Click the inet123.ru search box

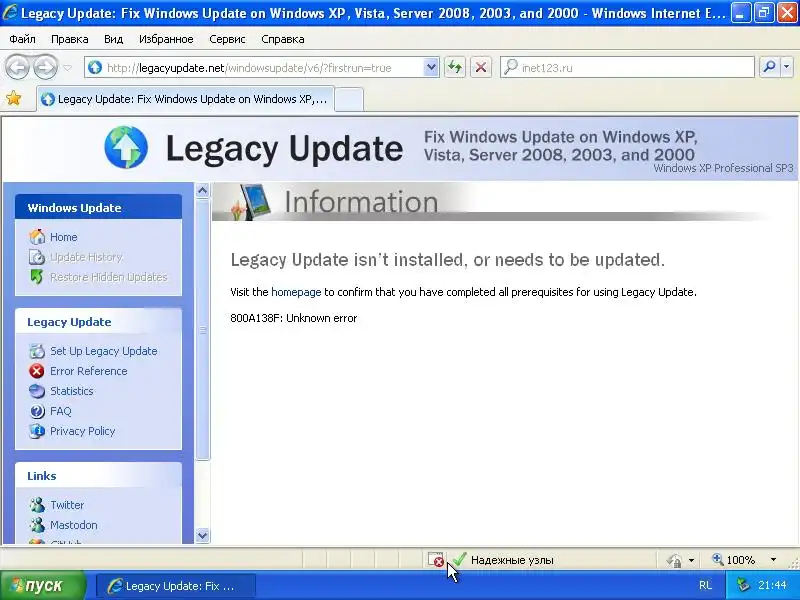pos(627,67)
